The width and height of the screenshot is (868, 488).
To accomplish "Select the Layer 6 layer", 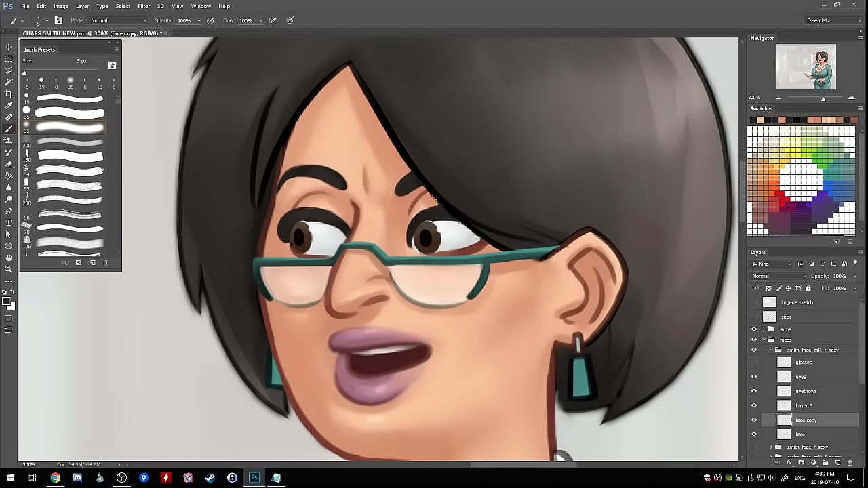I will click(x=804, y=405).
